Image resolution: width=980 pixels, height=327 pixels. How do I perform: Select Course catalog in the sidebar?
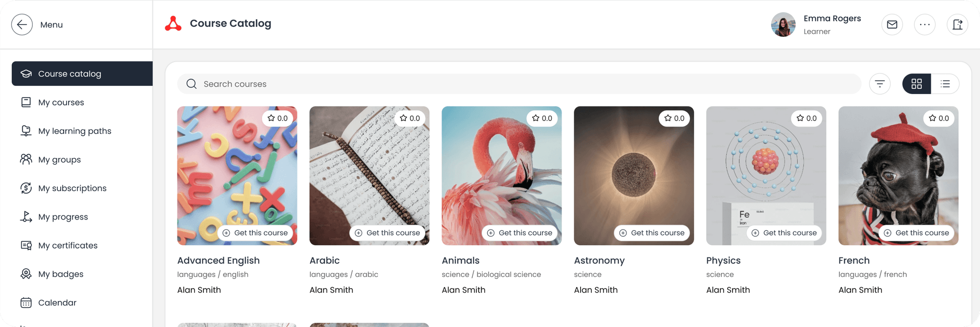pyautogui.click(x=69, y=74)
